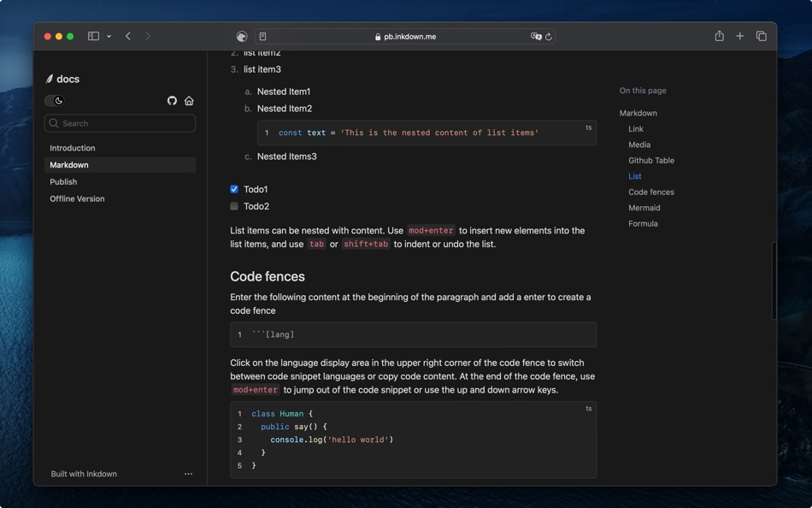Click the page vertical scrollbar

[774, 280]
